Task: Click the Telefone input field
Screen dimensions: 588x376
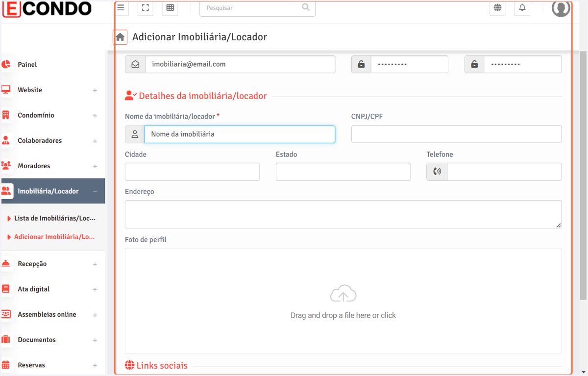Action: 504,172
